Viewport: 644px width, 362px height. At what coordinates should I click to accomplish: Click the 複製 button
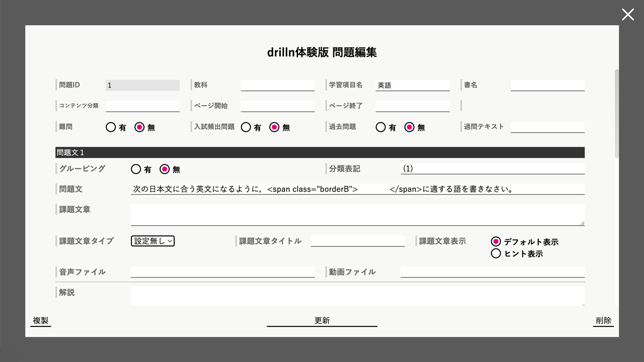point(41,321)
